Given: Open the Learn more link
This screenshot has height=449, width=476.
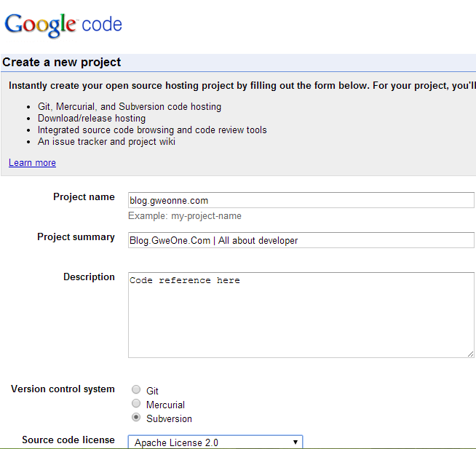Looking at the screenshot, I should [x=32, y=163].
